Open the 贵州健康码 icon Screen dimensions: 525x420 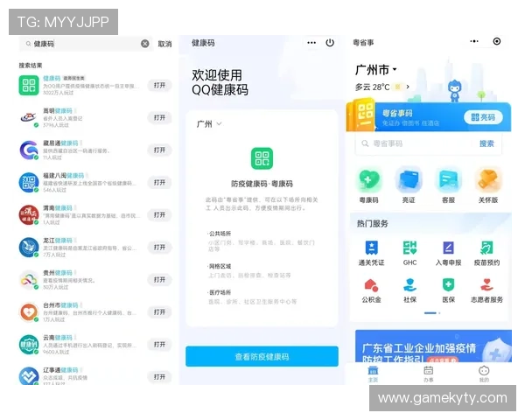click(29, 280)
